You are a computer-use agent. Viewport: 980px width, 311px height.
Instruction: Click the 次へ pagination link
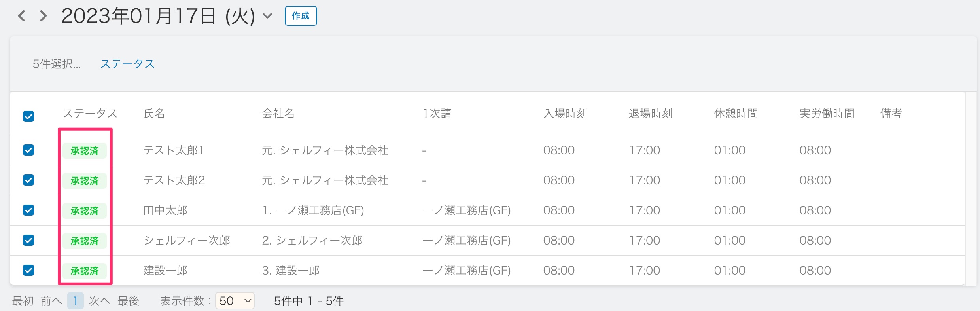99,301
